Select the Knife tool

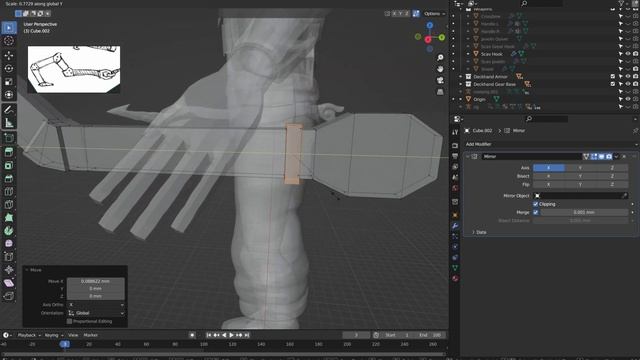(x=9, y=204)
